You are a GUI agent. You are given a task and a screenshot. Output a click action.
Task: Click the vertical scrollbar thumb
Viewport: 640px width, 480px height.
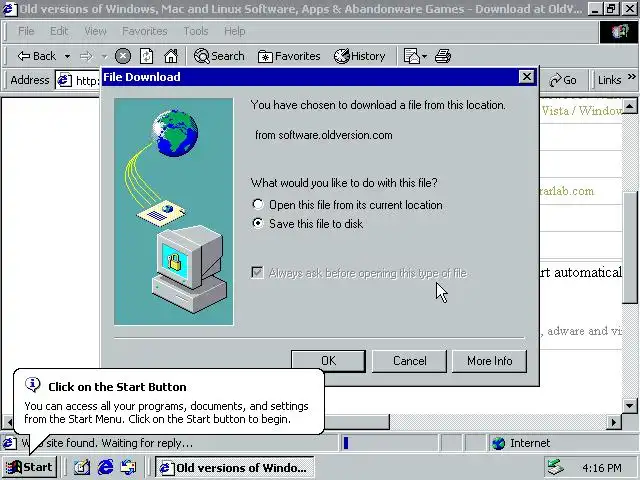pos(630,247)
